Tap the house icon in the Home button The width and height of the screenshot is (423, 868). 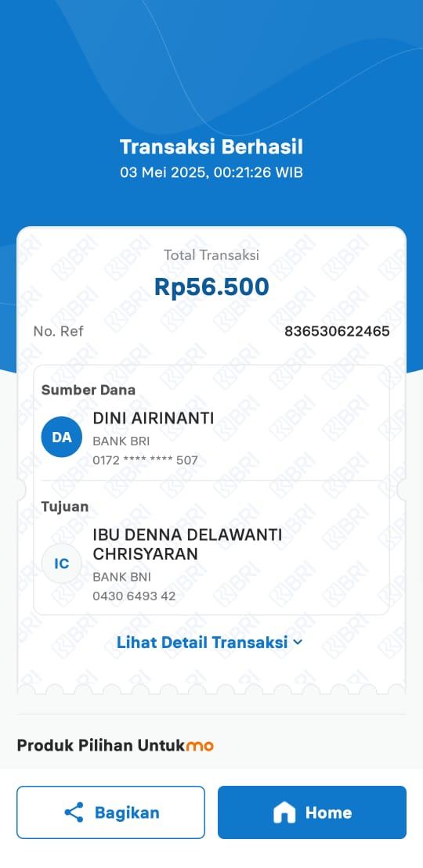[x=284, y=812]
